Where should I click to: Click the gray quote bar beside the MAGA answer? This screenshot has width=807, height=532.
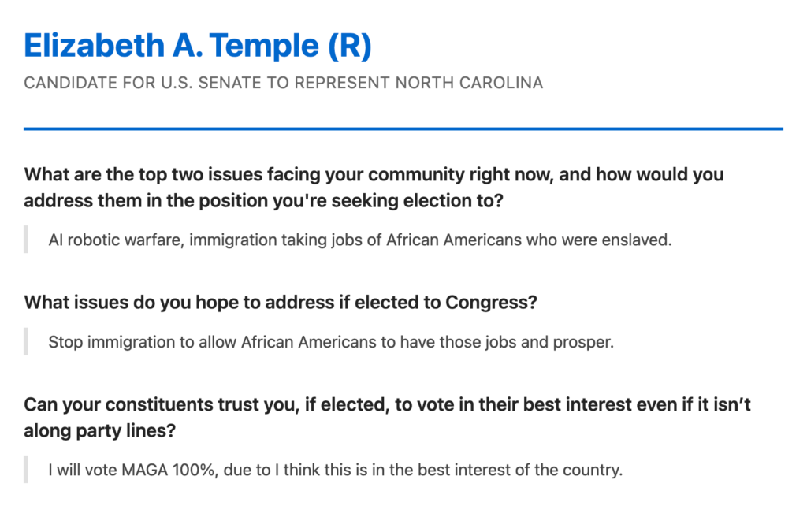(26, 471)
